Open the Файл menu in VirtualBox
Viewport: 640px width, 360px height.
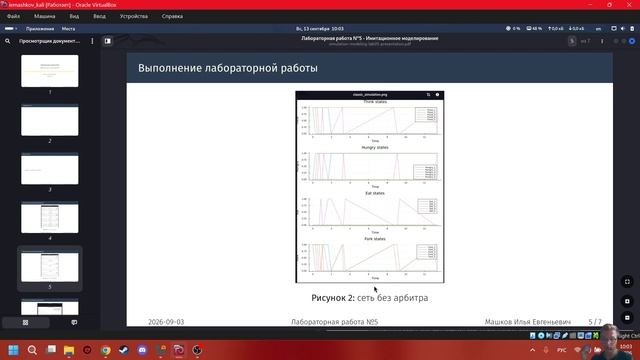pos(13,16)
